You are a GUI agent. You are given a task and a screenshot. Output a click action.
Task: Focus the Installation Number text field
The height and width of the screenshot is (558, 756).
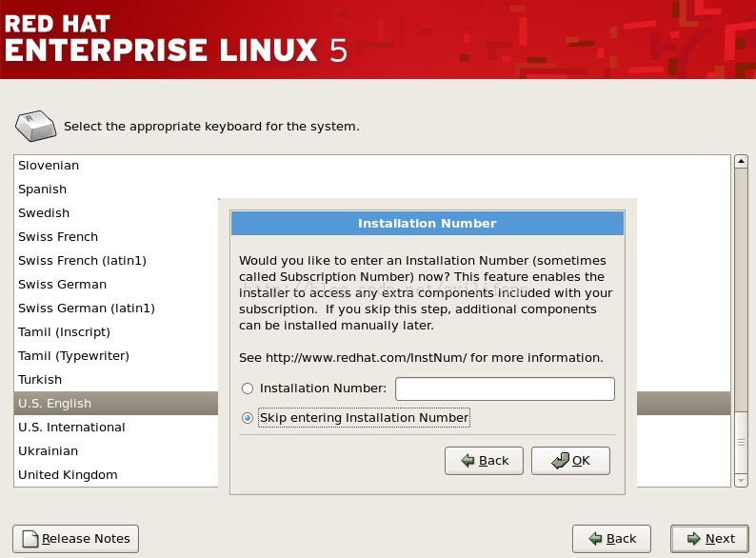(505, 389)
